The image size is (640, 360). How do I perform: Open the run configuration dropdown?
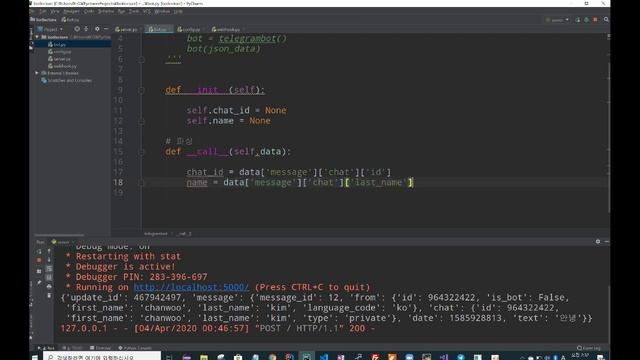(557, 20)
